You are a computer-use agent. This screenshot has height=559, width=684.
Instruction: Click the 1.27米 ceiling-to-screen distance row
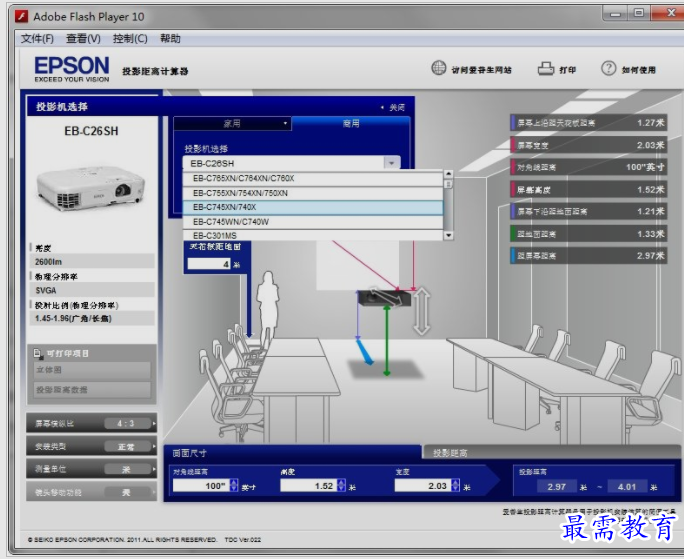point(588,123)
